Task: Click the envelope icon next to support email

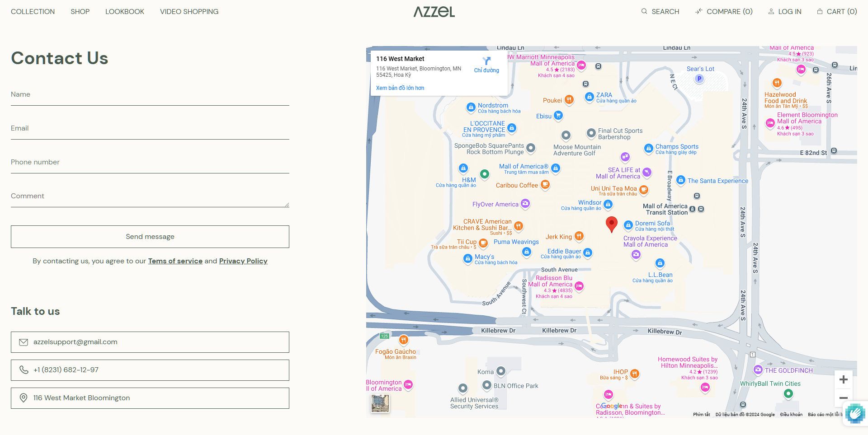Action: coord(24,342)
